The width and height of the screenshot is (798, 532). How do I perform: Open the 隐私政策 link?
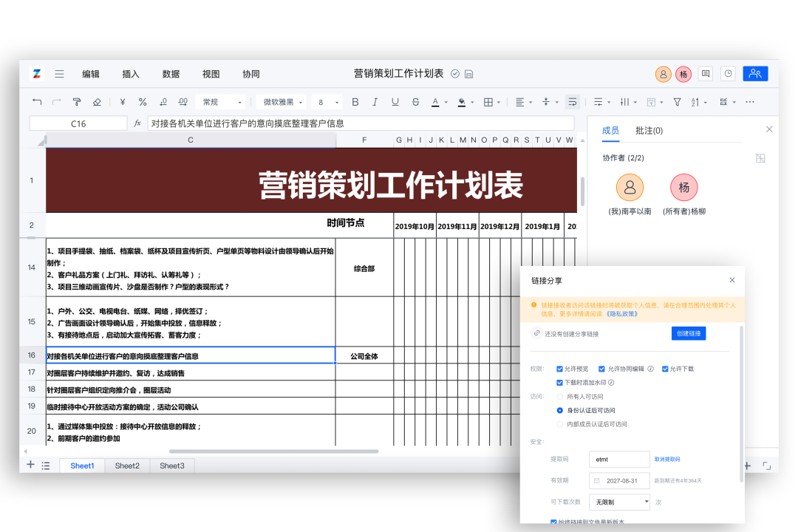(622, 314)
